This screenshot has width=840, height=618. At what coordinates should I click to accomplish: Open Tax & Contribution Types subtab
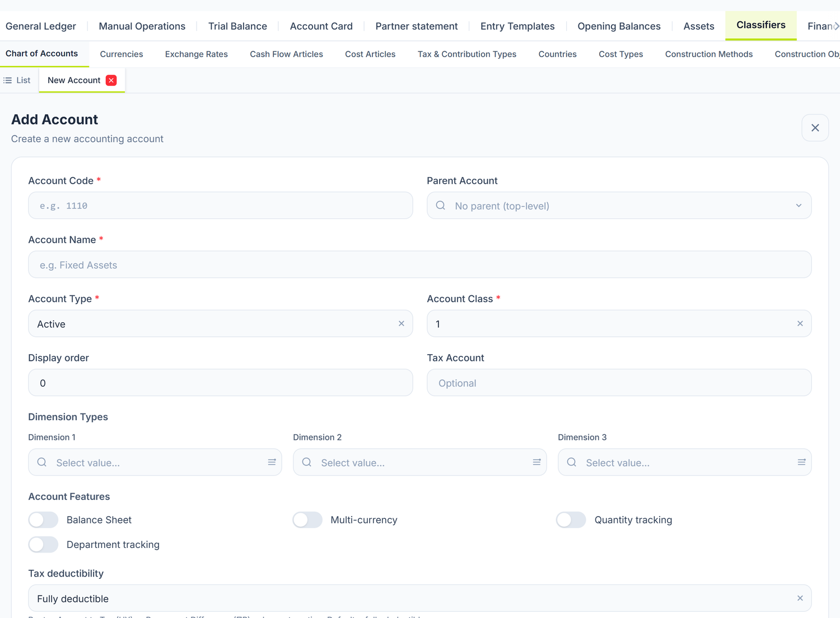[x=467, y=54]
